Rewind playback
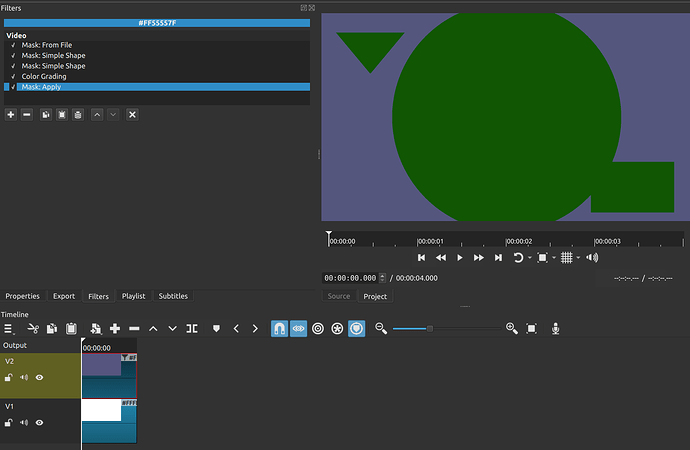Screen dimensions: 690x450 point(440,258)
